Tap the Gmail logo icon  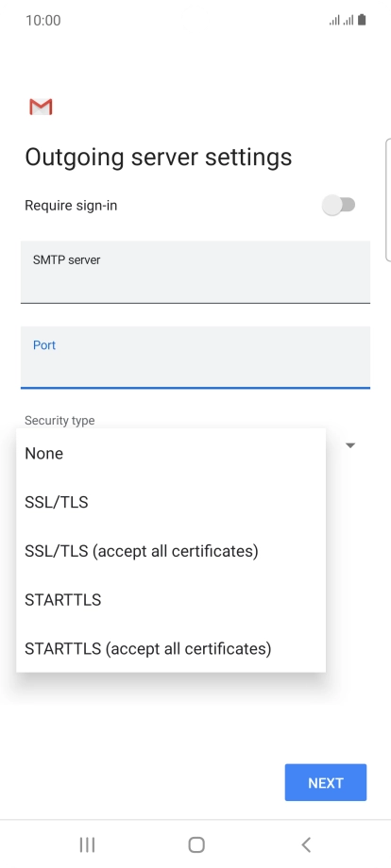point(41,107)
